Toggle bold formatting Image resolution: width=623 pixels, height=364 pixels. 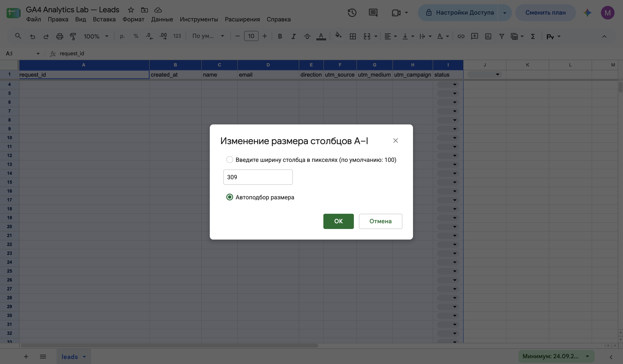280,36
